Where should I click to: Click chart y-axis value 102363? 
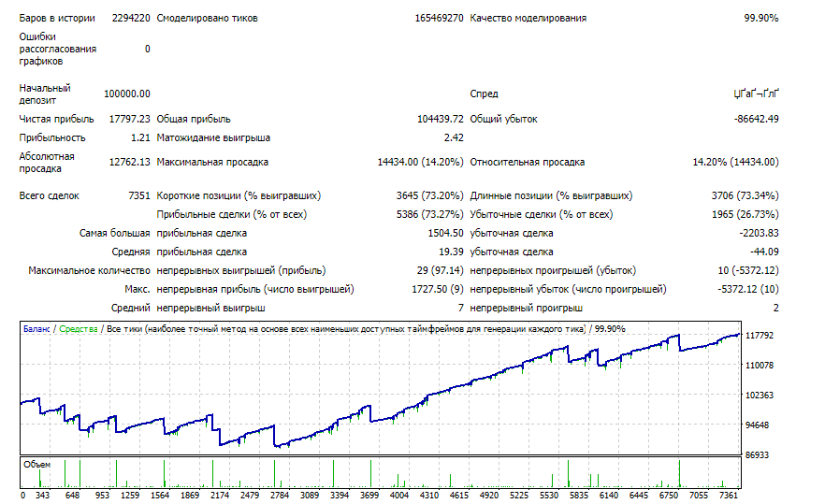click(x=760, y=396)
